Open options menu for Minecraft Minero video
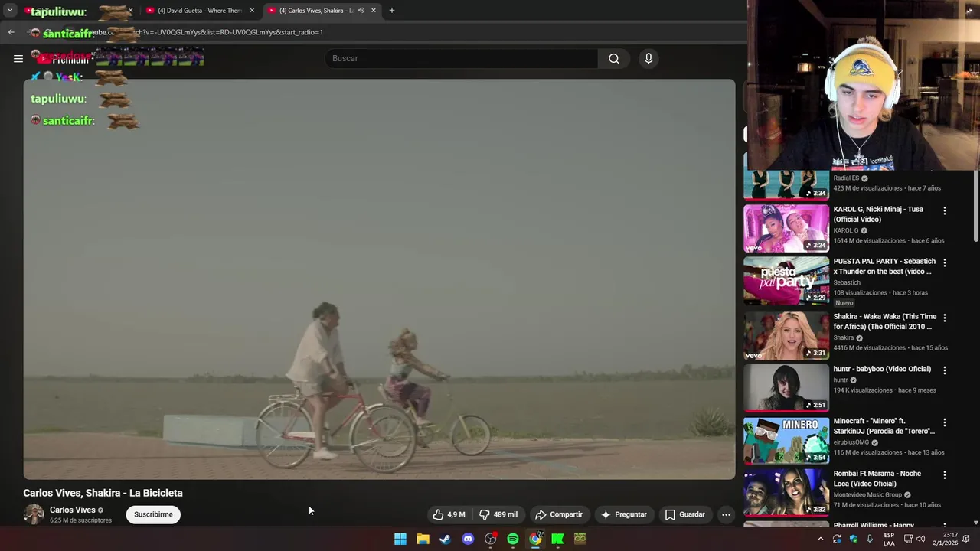The height and width of the screenshot is (551, 980). pos(944,422)
